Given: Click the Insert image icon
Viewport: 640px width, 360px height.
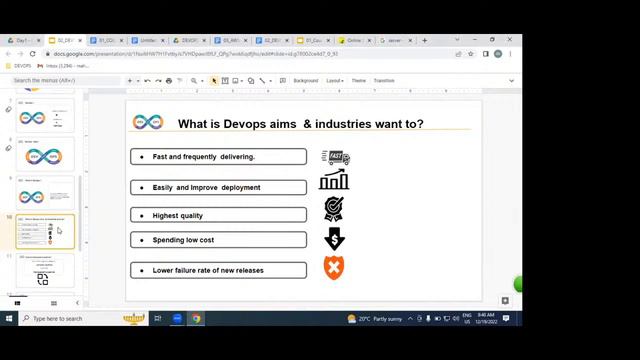Looking at the screenshot, I should pyautogui.click(x=236, y=81).
